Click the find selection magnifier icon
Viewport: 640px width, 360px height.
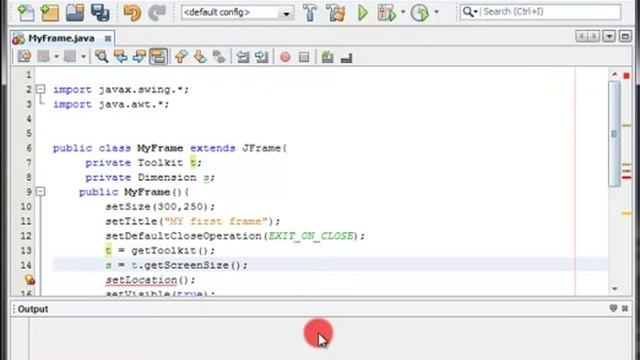pos(101,56)
